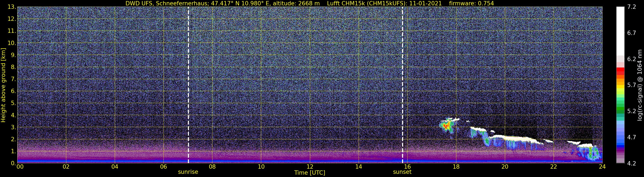Click the 4.2 colorbar scale value
The height and width of the screenshot is (177, 644).
(632, 163)
